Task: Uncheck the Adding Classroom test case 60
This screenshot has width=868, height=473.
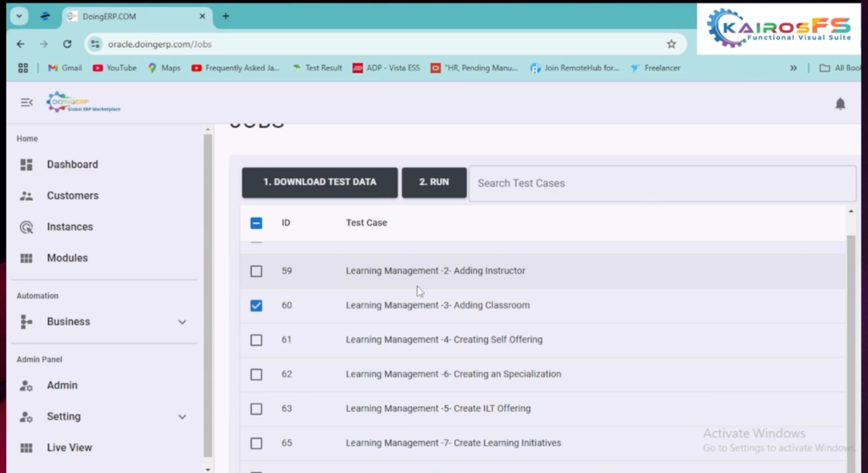Action: [x=256, y=305]
